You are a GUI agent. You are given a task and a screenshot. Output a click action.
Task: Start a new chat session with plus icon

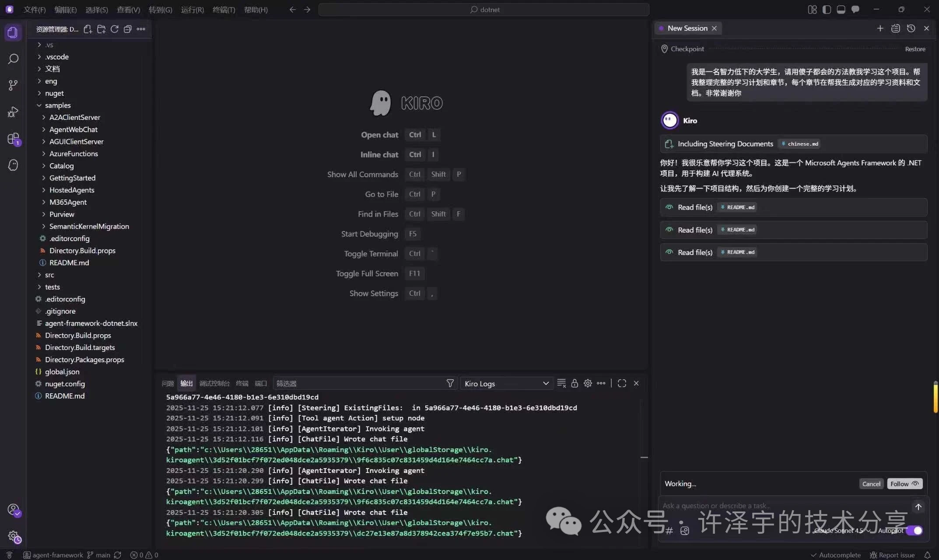880,28
